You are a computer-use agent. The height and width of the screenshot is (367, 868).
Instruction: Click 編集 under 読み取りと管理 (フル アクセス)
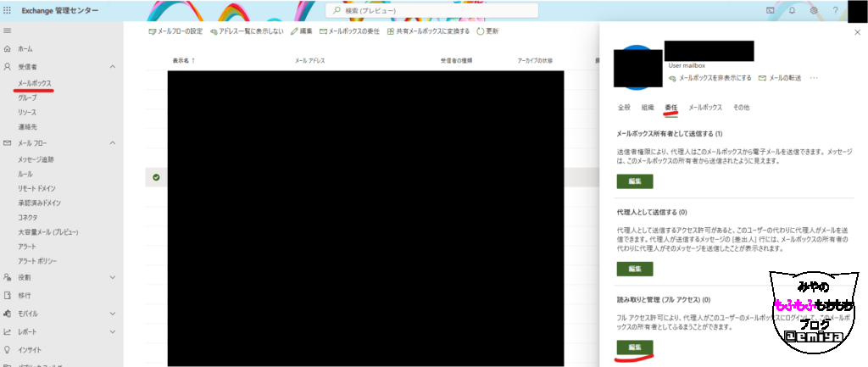coord(634,348)
